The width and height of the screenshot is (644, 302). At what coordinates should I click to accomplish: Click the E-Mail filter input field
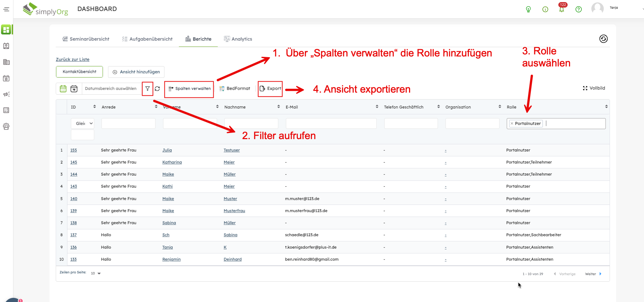tap(331, 123)
